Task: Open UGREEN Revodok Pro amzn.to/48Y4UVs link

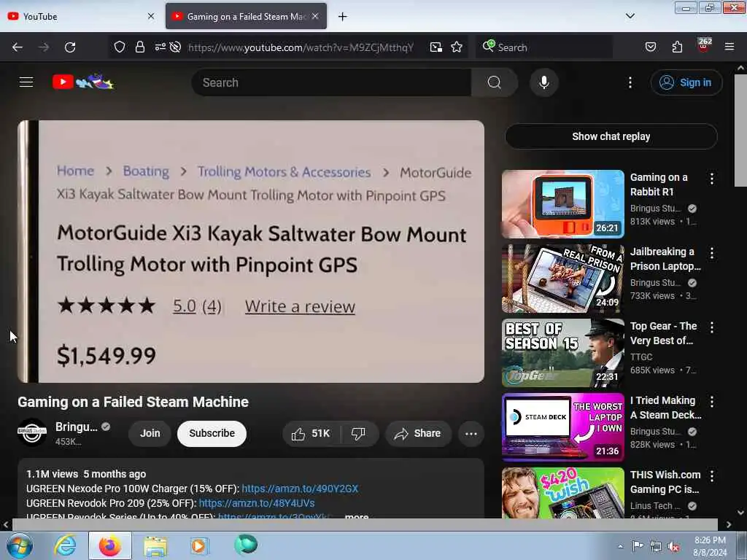Action: tap(256, 503)
